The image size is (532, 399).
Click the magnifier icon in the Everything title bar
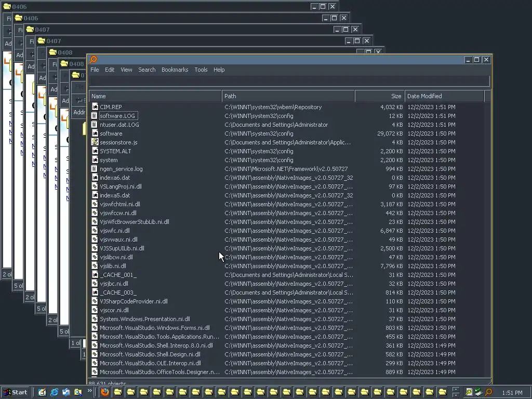[93, 60]
